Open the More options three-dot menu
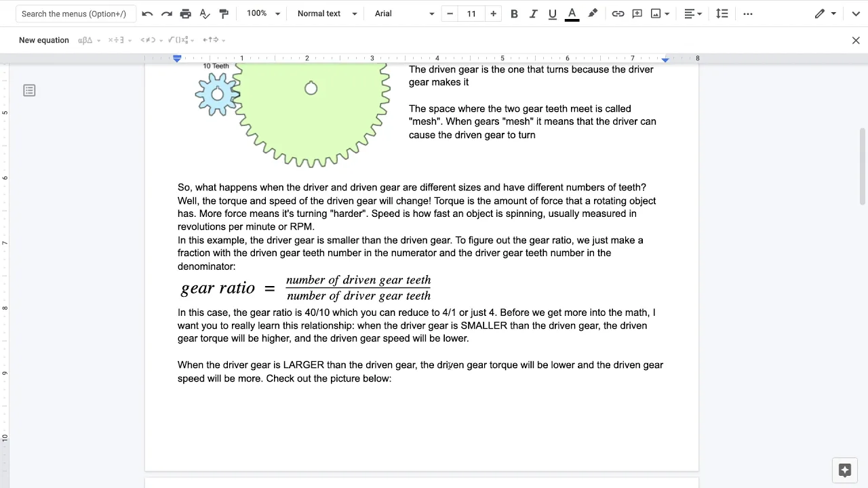Viewport: 868px width, 488px height. [x=747, y=14]
